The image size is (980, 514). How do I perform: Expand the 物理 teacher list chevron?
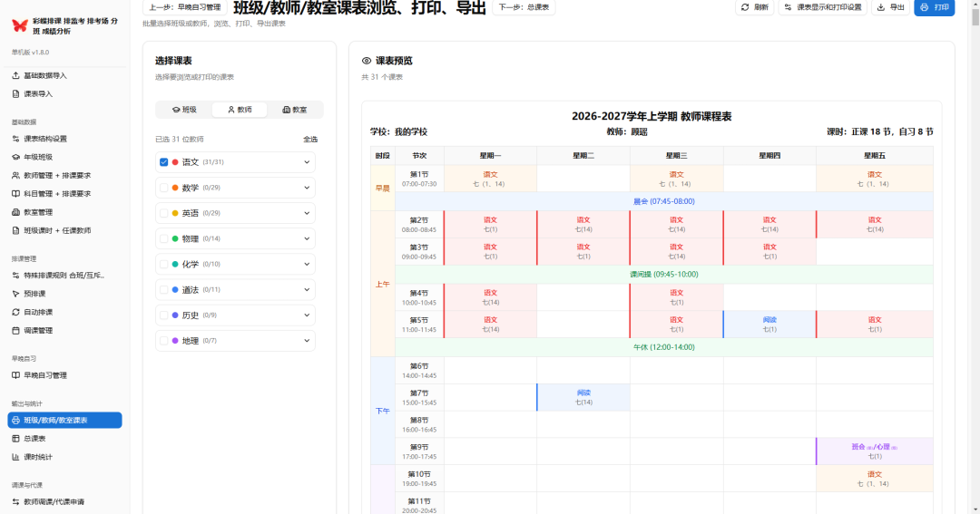click(307, 238)
